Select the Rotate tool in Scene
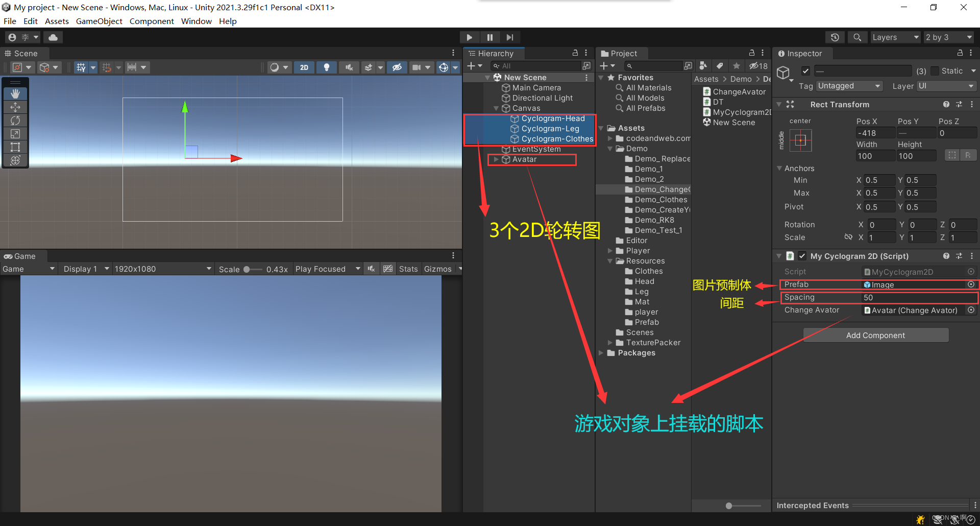 click(x=15, y=121)
